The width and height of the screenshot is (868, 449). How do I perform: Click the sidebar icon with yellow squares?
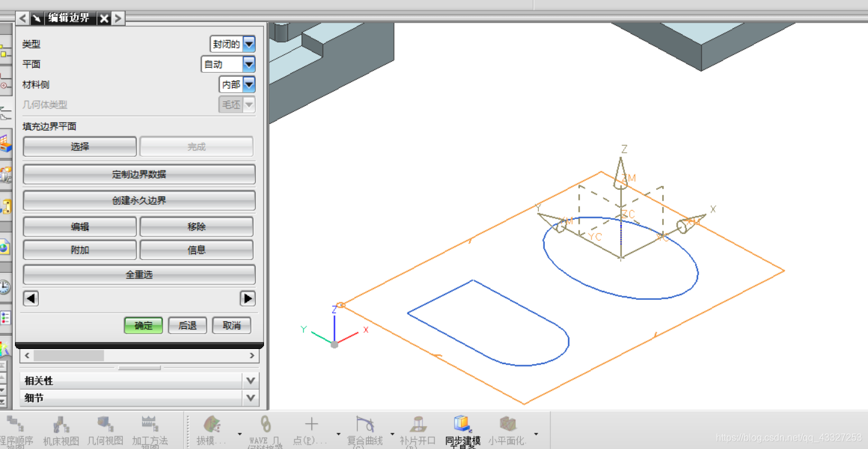(x=5, y=51)
